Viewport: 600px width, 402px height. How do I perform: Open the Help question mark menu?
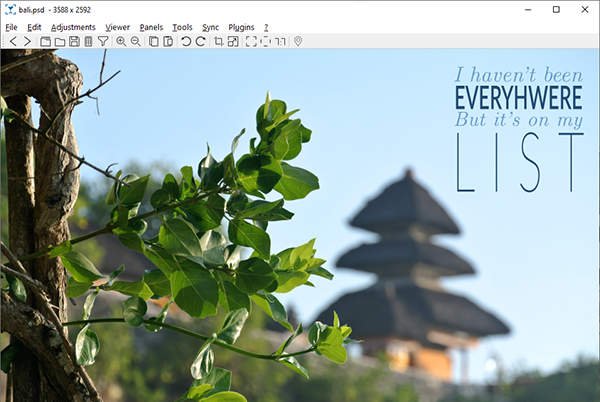point(265,27)
